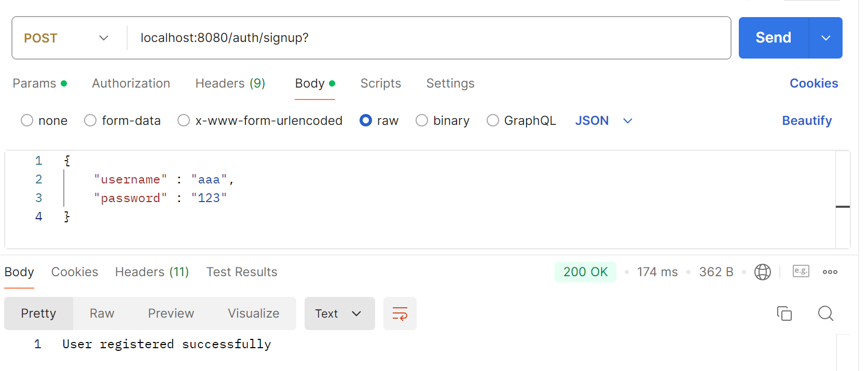Image resolution: width=868 pixels, height=371 pixels.
Task: Select the none body type radio
Action: tap(27, 121)
